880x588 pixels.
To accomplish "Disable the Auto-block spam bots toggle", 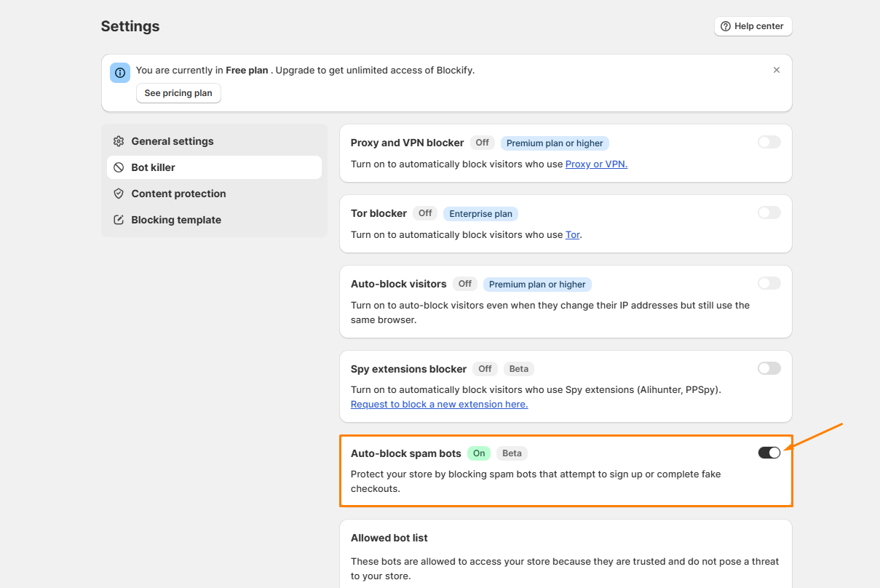I will [769, 453].
